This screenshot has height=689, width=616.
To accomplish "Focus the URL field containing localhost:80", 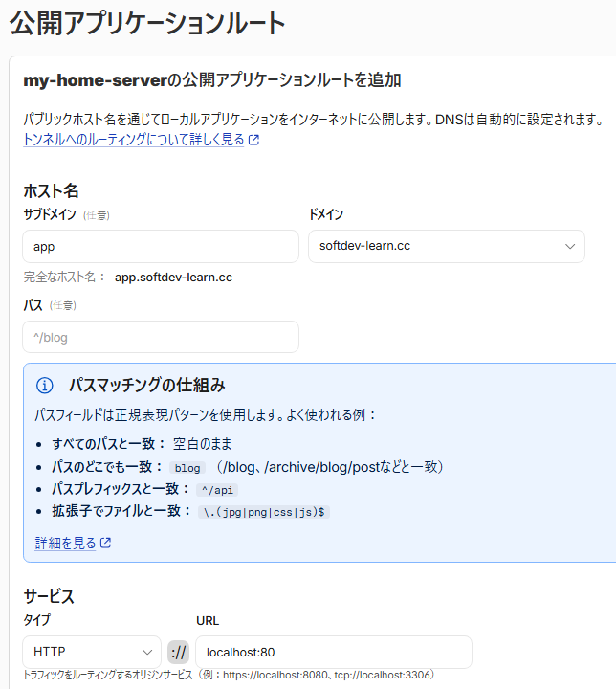I will 334,652.
